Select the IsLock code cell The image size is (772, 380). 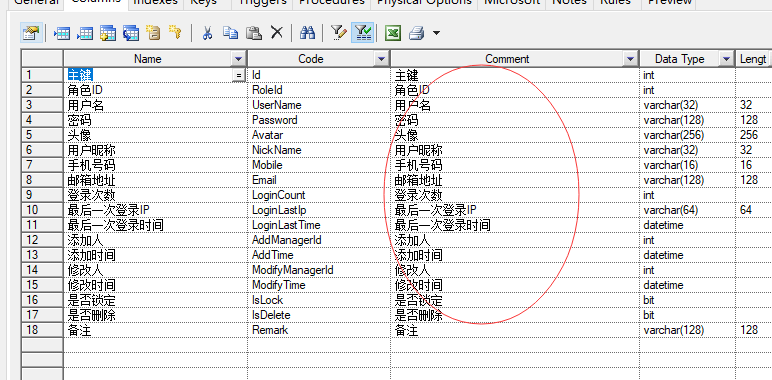tap(319, 300)
